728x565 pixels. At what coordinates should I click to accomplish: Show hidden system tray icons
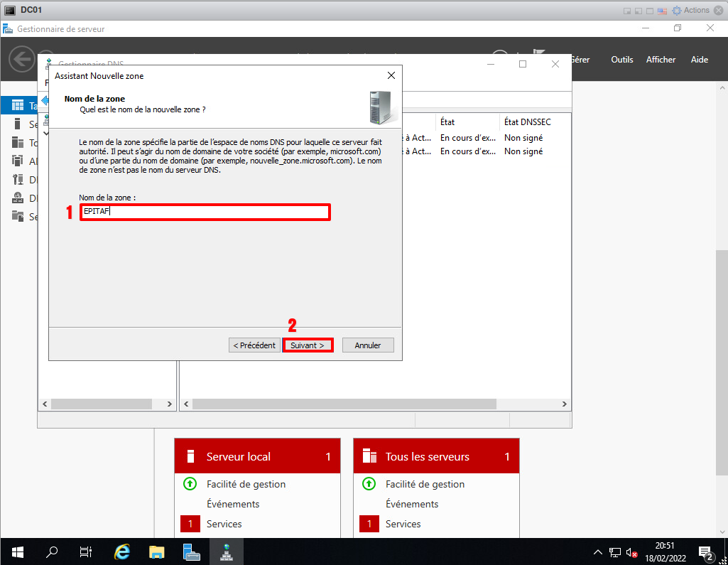(x=598, y=552)
